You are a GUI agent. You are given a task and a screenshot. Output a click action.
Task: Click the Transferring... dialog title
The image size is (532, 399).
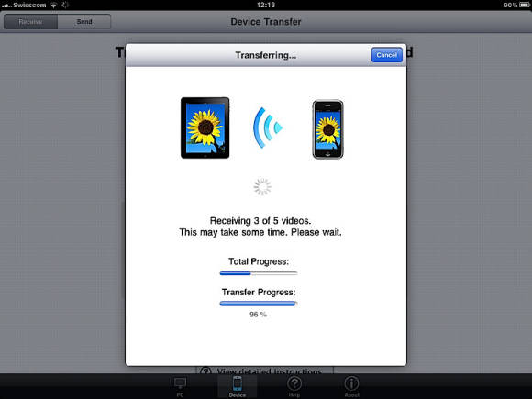(266, 55)
